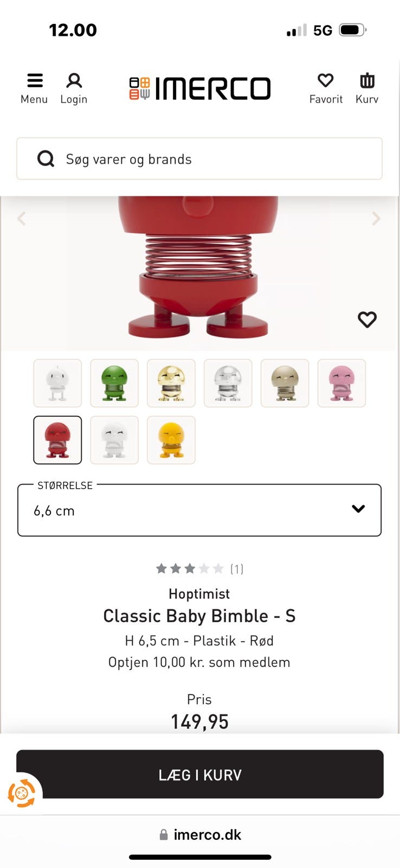
Task: Show the previous product image
Action: pos(22,219)
